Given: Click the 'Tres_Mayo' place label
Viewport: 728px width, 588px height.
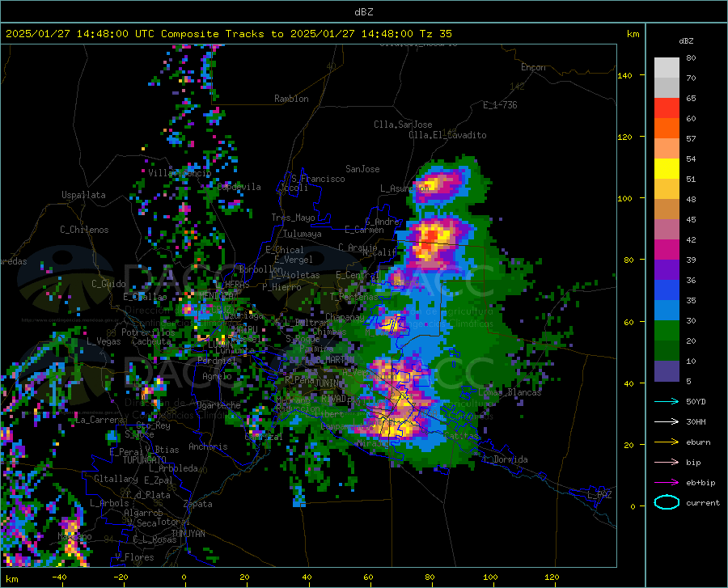Looking at the screenshot, I should click(293, 218).
